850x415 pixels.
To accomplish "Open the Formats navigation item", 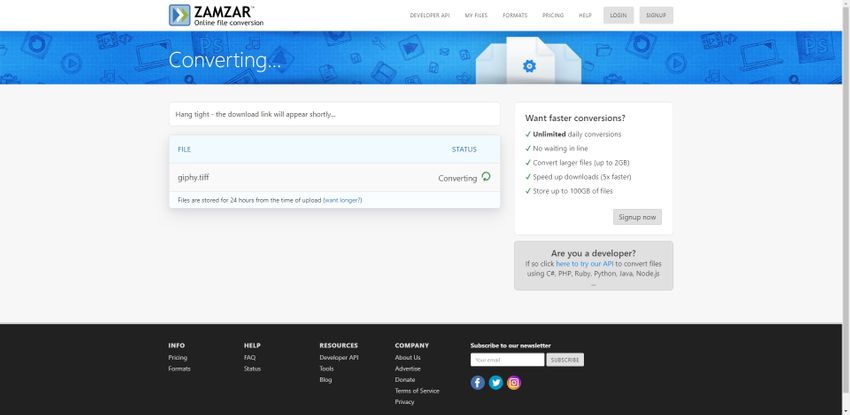I will pos(515,16).
